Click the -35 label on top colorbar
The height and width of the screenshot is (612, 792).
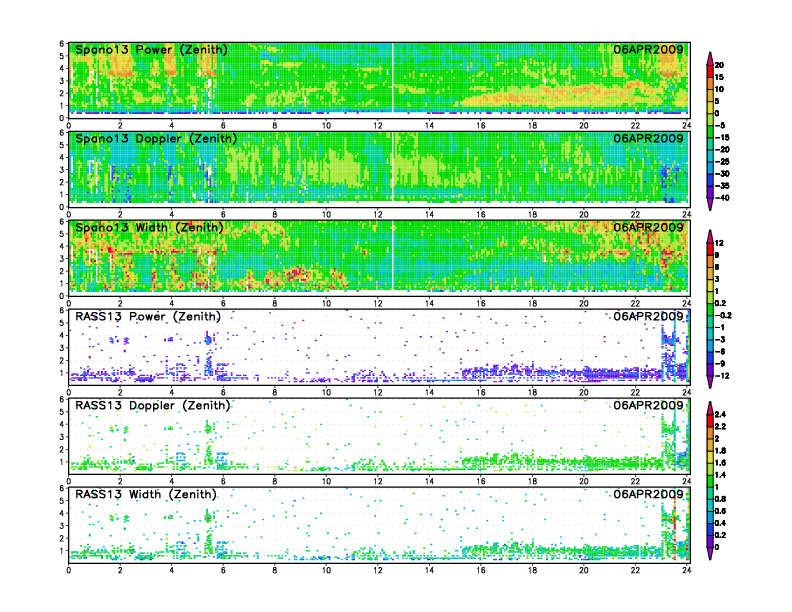pos(722,186)
